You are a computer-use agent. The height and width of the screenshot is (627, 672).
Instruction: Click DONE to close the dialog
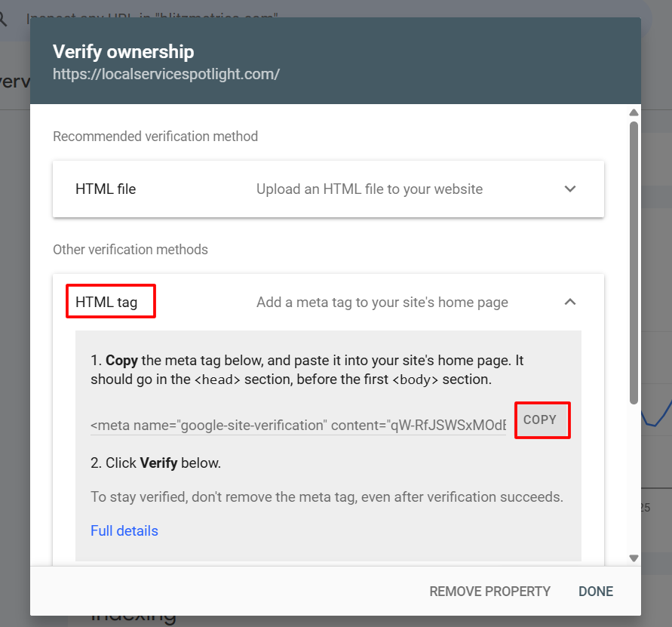click(595, 592)
